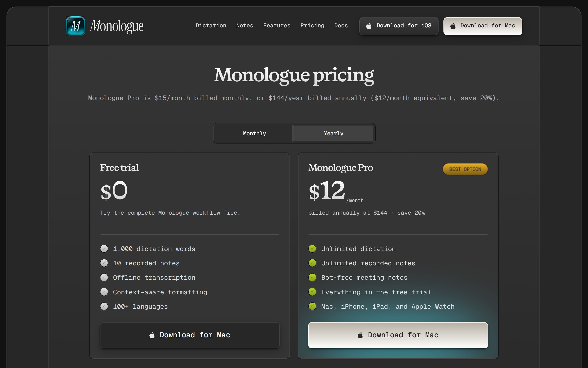Click Download for Mac in Monologue Pro card

click(398, 335)
